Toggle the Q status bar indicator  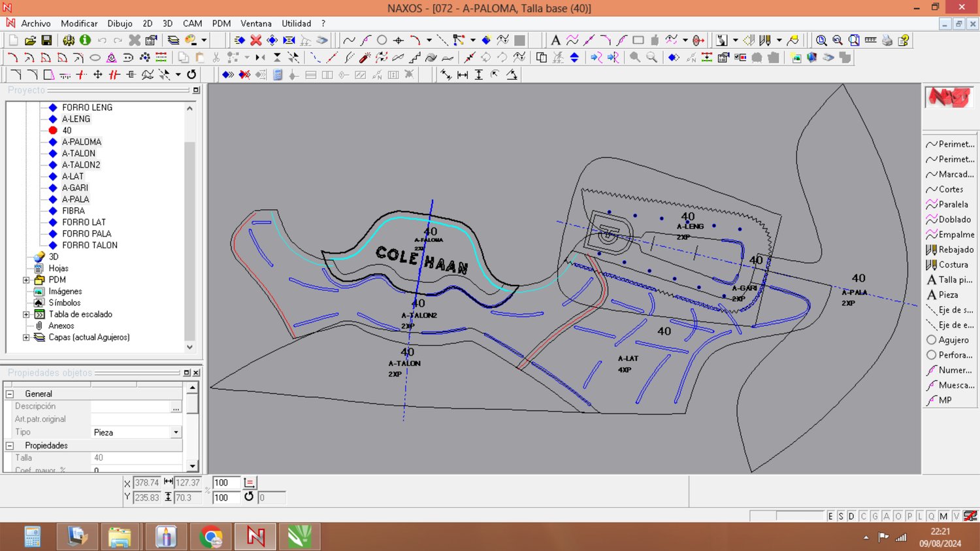click(931, 516)
